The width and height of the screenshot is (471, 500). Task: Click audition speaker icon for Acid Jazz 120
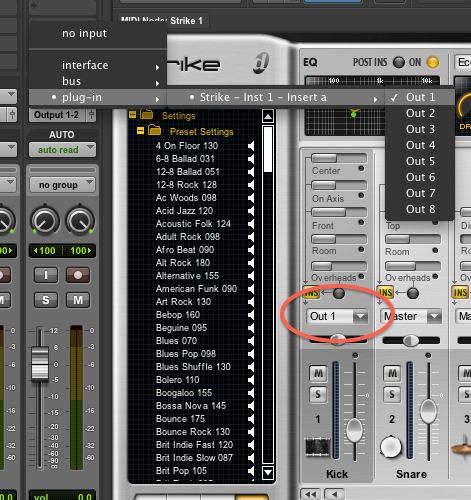click(251, 211)
